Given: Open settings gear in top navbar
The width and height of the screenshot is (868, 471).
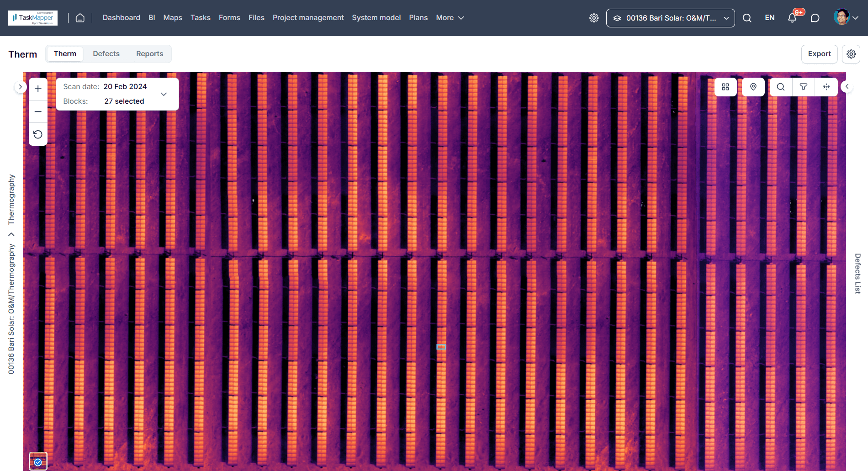Looking at the screenshot, I should tap(594, 18).
